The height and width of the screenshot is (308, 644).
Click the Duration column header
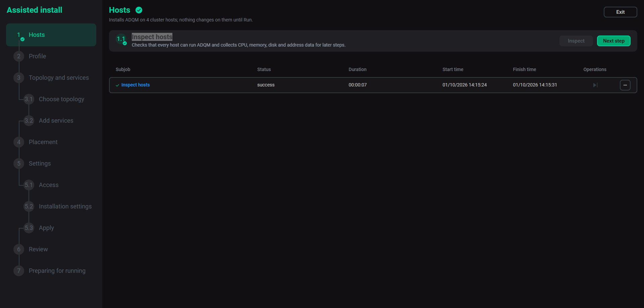[x=357, y=69]
